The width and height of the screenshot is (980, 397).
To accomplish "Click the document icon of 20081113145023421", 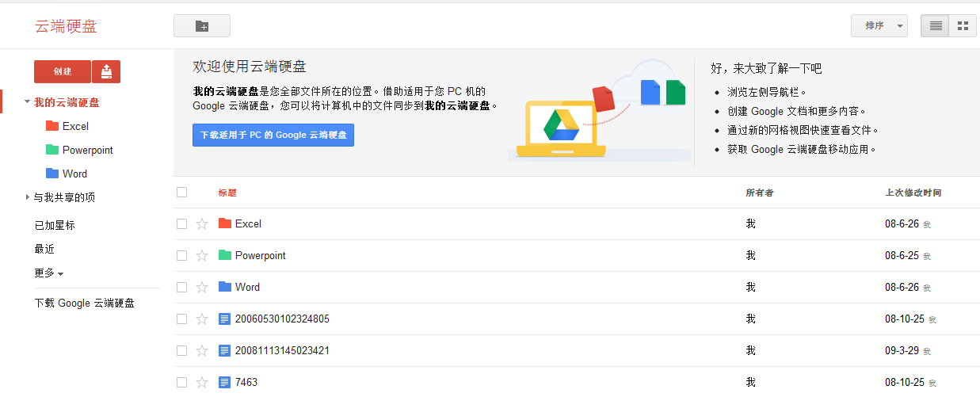I will pos(224,350).
